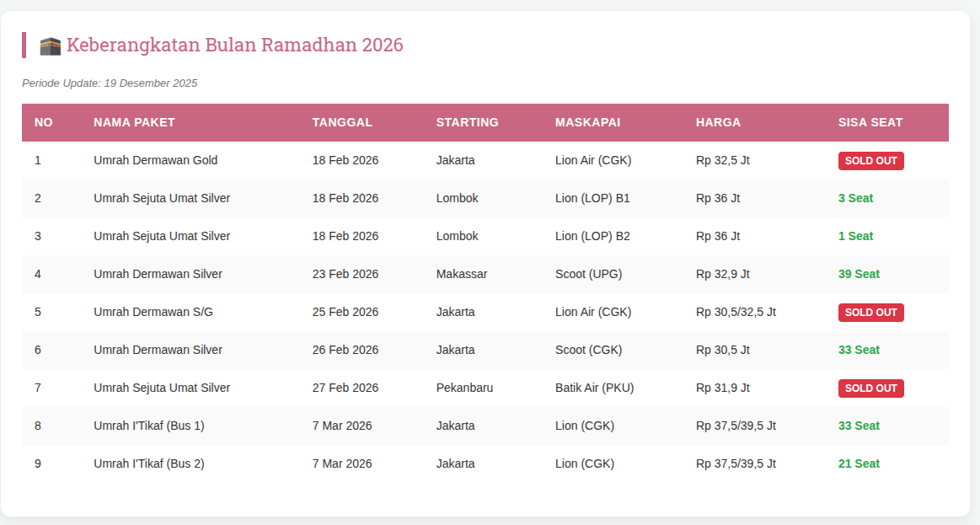
Task: Open the Umrah Sejuta Umat Silver Lombok B1 package
Action: click(x=162, y=198)
